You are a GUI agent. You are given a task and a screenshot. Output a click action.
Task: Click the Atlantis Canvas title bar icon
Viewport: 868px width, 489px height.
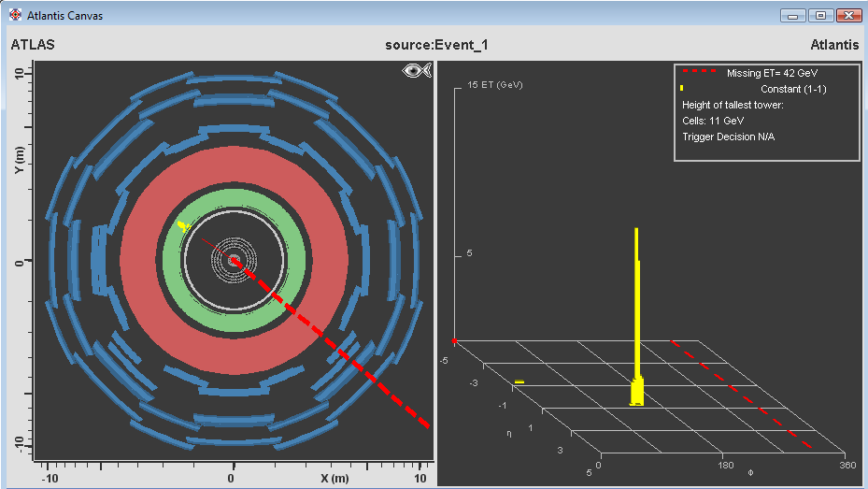point(15,16)
